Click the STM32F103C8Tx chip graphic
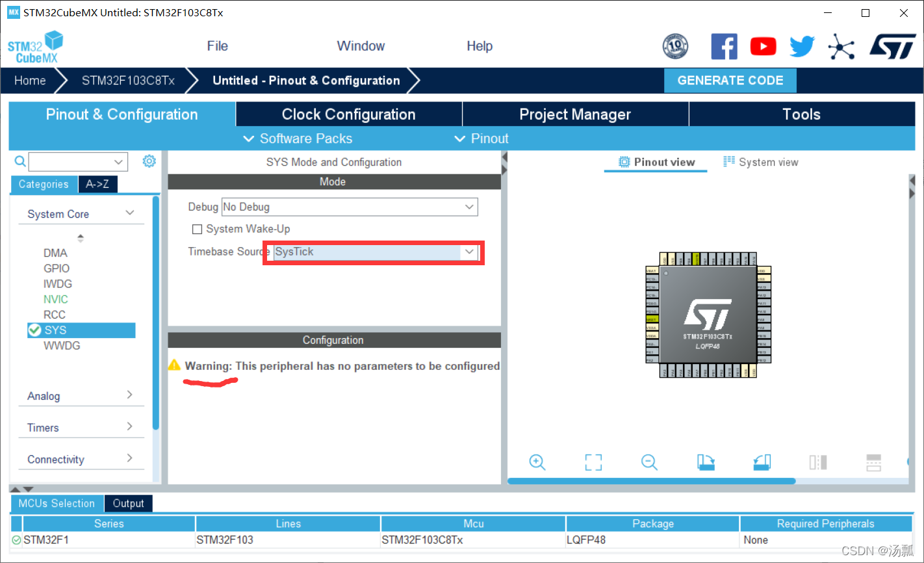 pyautogui.click(x=708, y=315)
